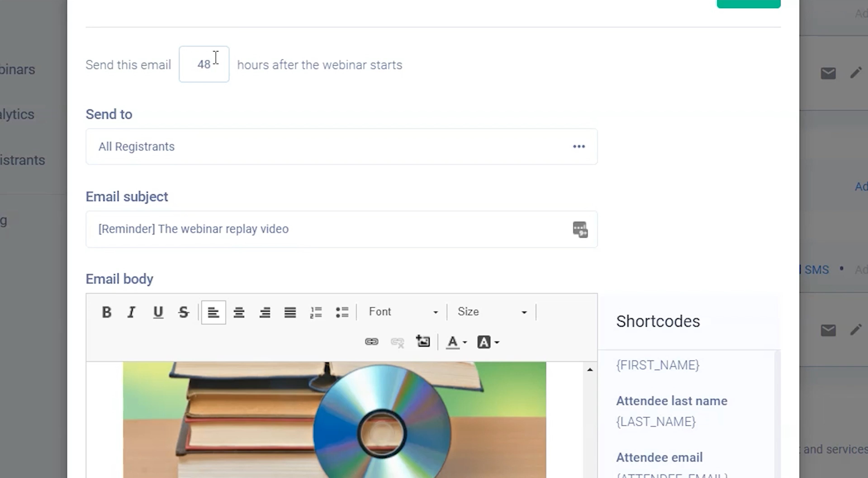Click the center text alignment icon
The height and width of the screenshot is (478, 868).
coord(239,312)
